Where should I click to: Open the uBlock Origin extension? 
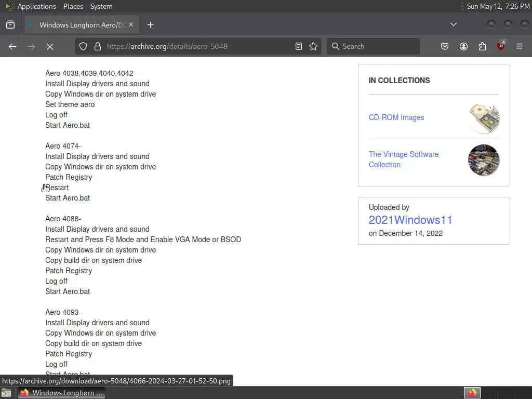(501, 46)
